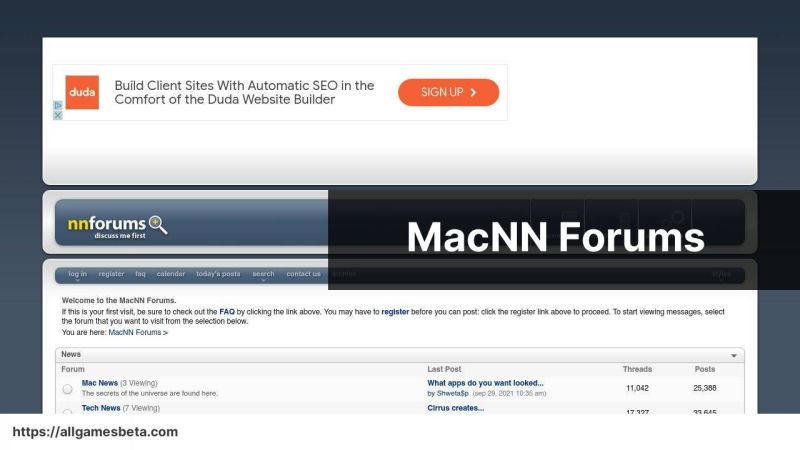Open the faq nav item

pos(140,274)
